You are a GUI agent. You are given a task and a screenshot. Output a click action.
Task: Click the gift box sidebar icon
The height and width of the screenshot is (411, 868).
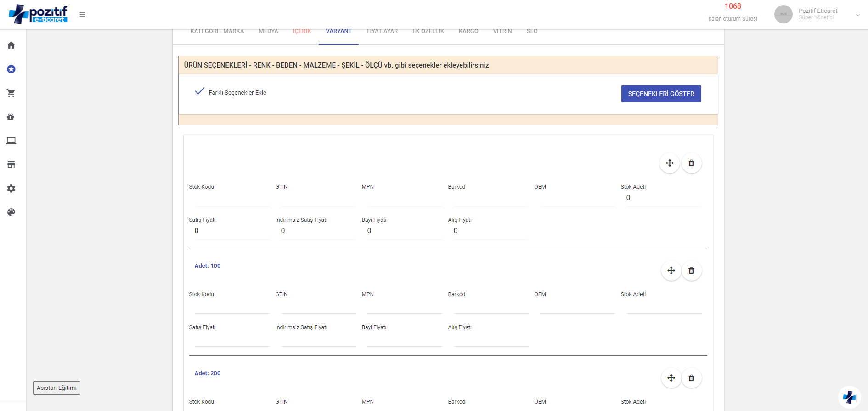point(11,117)
